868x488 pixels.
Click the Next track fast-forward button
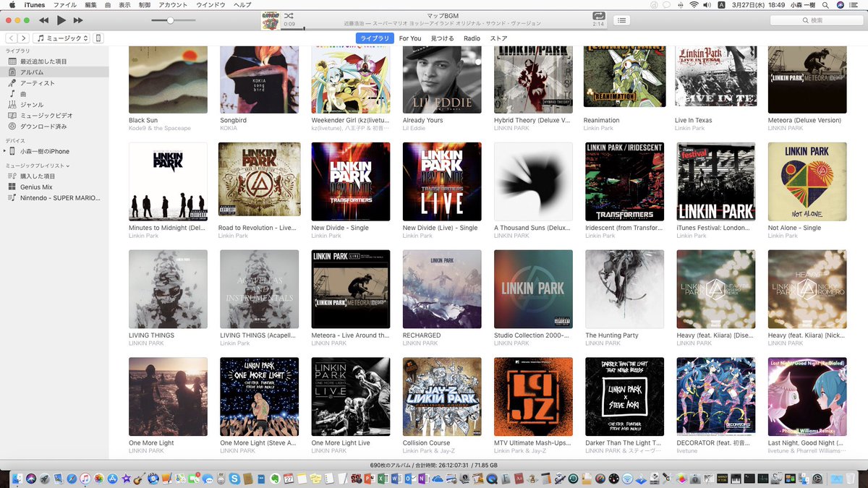[78, 20]
